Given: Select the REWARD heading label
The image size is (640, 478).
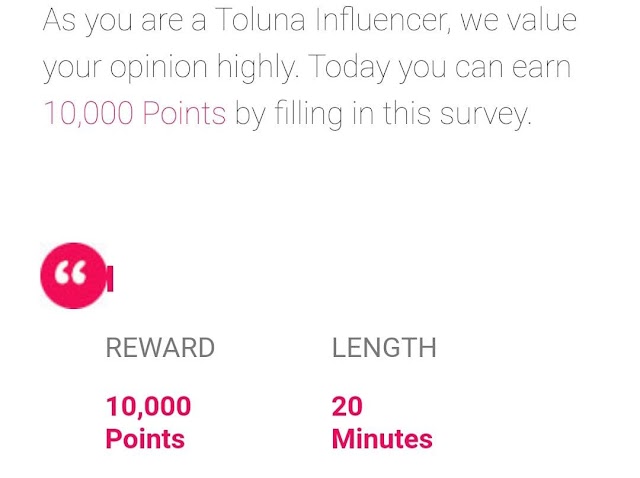Looking at the screenshot, I should [x=160, y=348].
